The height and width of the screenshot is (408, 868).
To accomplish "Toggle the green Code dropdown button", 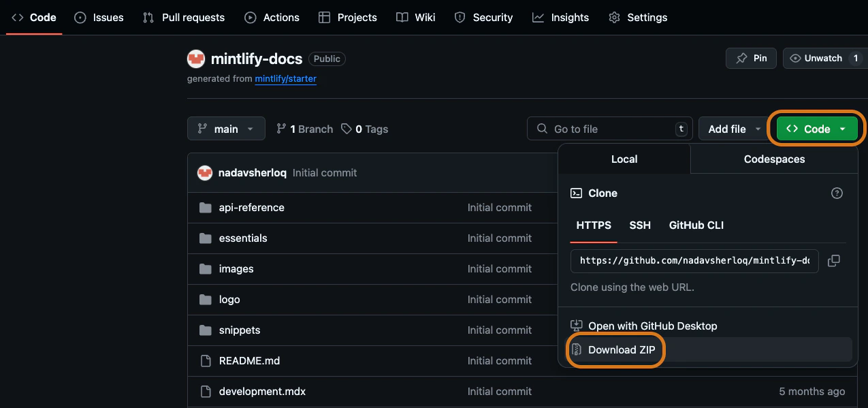I will pos(817,129).
